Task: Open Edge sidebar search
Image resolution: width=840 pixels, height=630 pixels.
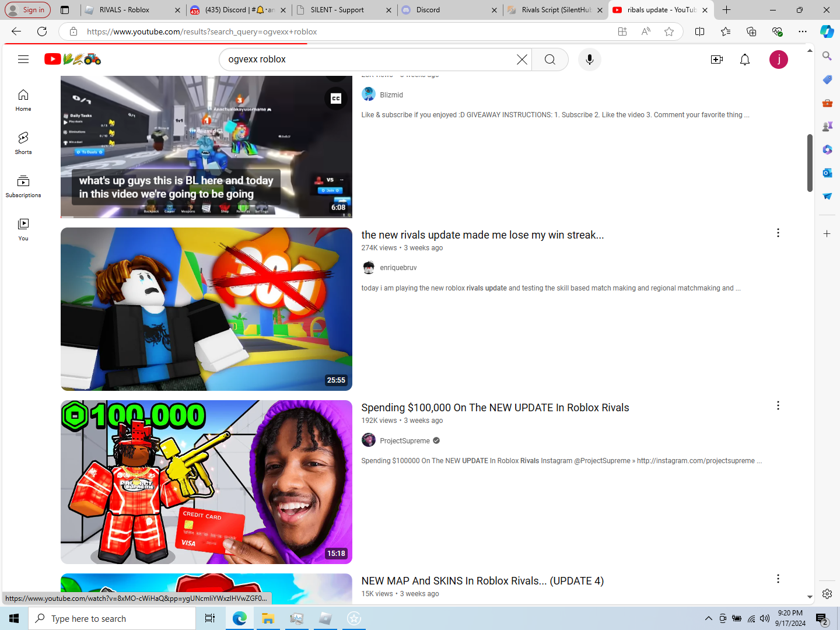Action: pyautogui.click(x=827, y=56)
